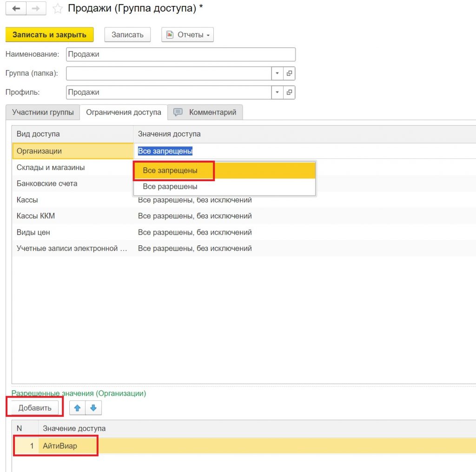Select the Ограничения доступа tab
Image resolution: width=476 pixels, height=472 pixels.
tap(124, 112)
